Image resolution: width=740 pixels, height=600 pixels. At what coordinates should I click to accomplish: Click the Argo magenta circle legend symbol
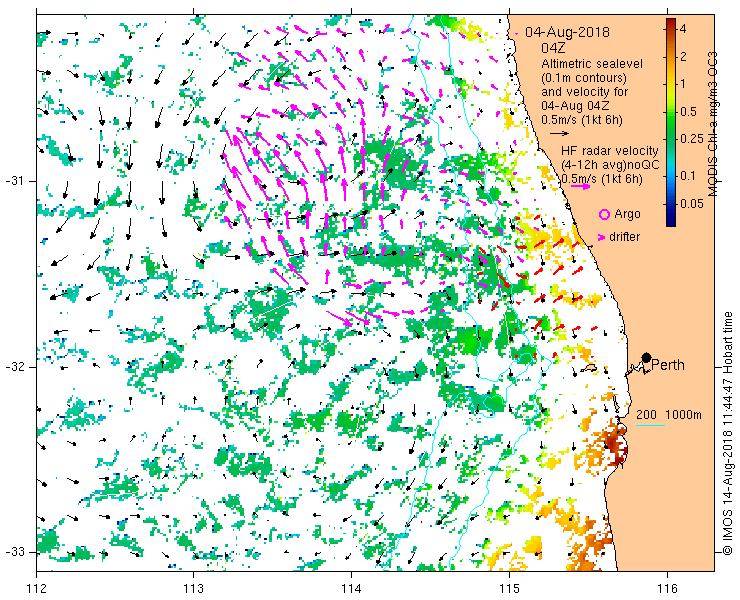click(x=604, y=214)
